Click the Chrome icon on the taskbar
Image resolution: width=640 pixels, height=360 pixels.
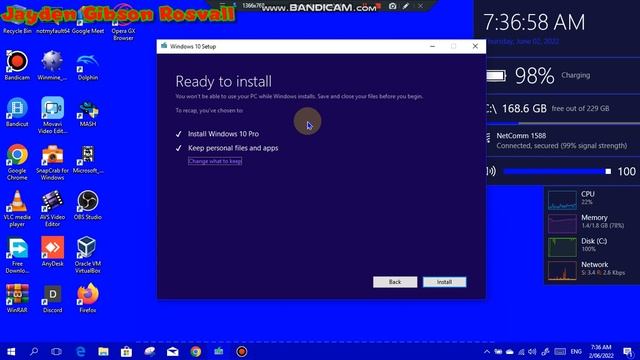tap(196, 351)
